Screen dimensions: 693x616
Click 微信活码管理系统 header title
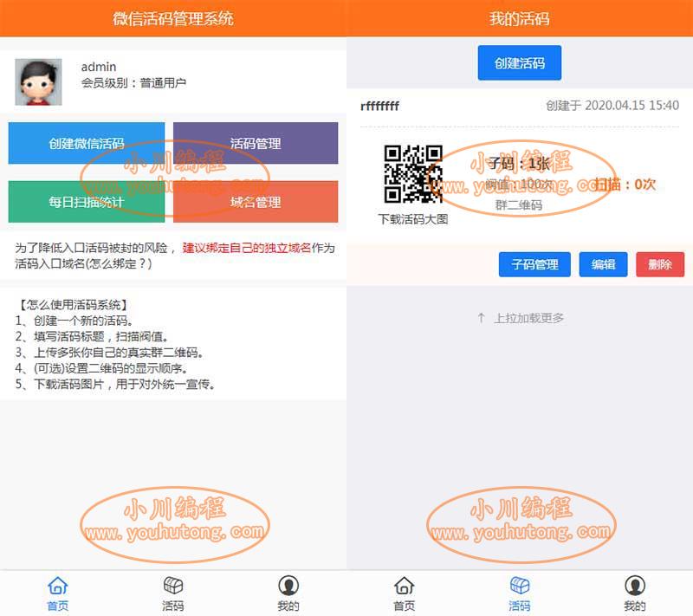tap(172, 18)
